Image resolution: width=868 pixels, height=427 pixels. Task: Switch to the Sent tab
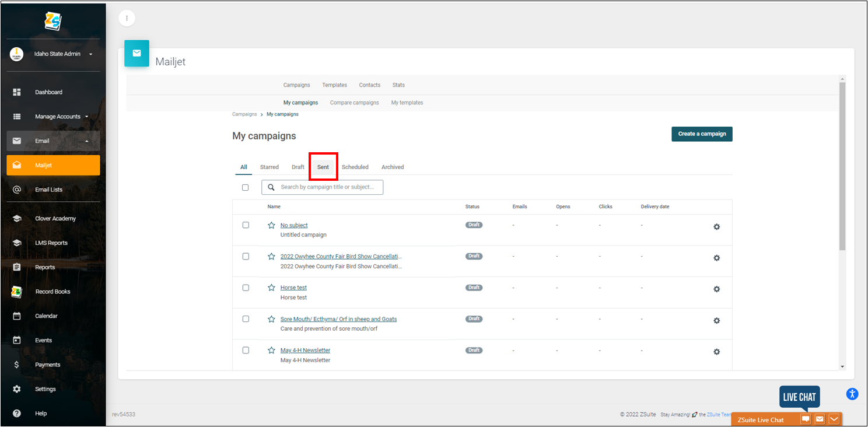[x=323, y=167]
